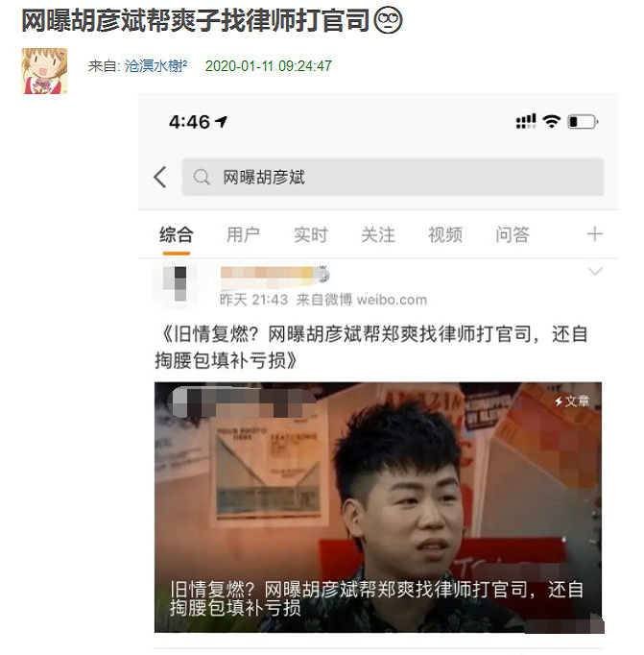Add a tab with the plus icon
This screenshot has height=655, width=644.
[594, 234]
